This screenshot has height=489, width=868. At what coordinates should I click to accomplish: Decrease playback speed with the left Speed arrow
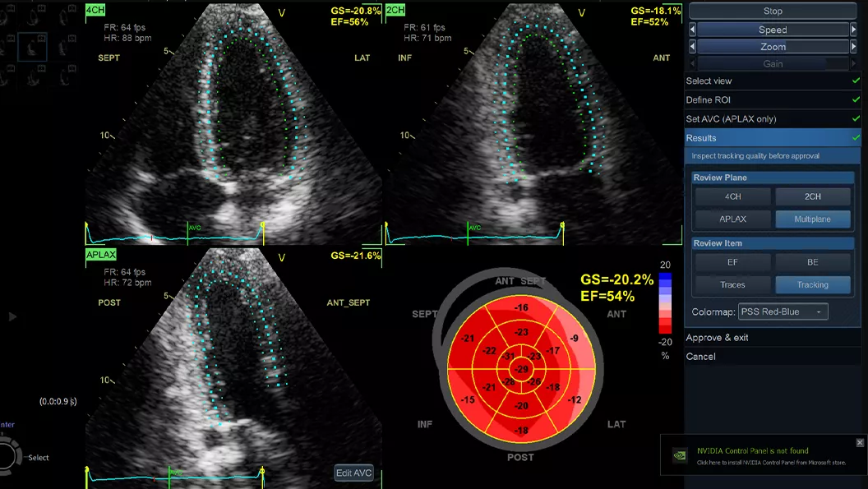point(692,30)
